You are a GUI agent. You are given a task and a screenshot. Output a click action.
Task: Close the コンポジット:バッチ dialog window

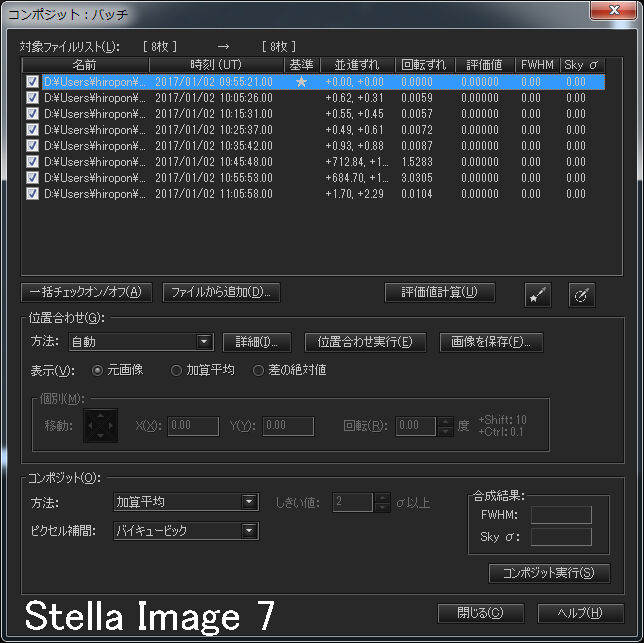point(614,10)
